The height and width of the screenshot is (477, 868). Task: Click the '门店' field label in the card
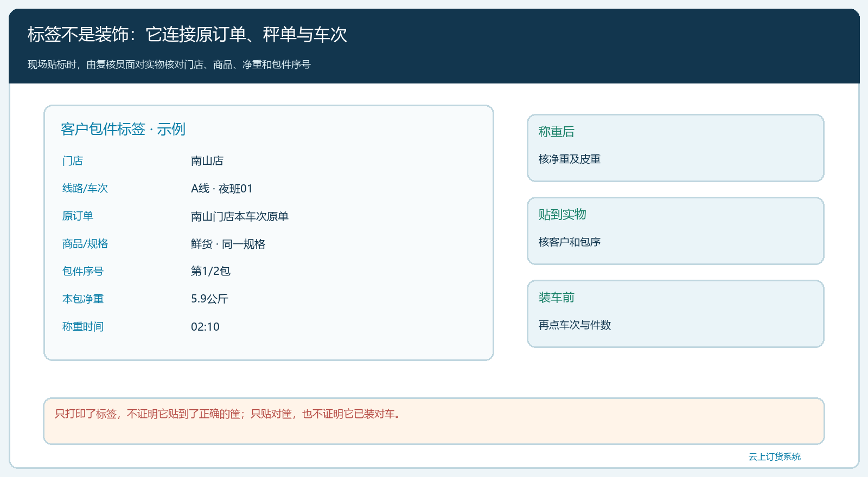[73, 161]
